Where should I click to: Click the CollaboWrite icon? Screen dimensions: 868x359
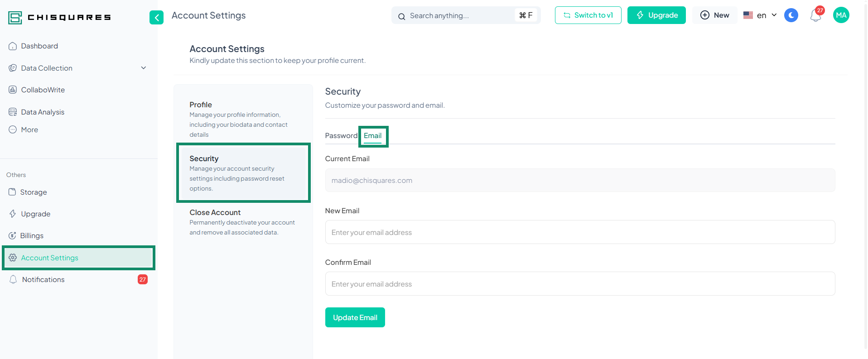coord(13,90)
